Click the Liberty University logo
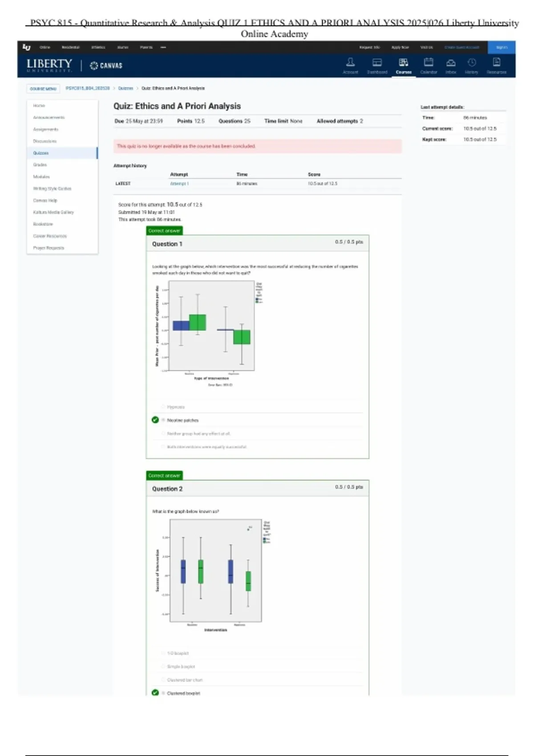This screenshot has width=534, height=756. (49, 65)
